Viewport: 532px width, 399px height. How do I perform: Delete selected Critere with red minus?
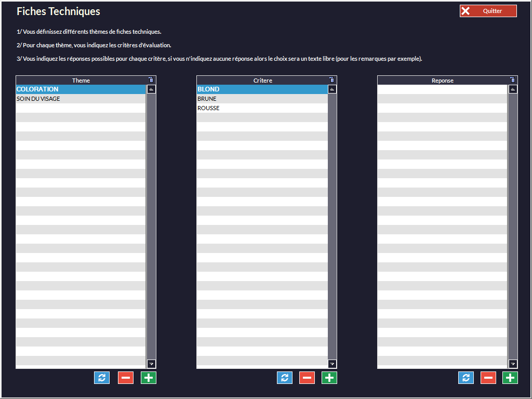pyautogui.click(x=307, y=378)
